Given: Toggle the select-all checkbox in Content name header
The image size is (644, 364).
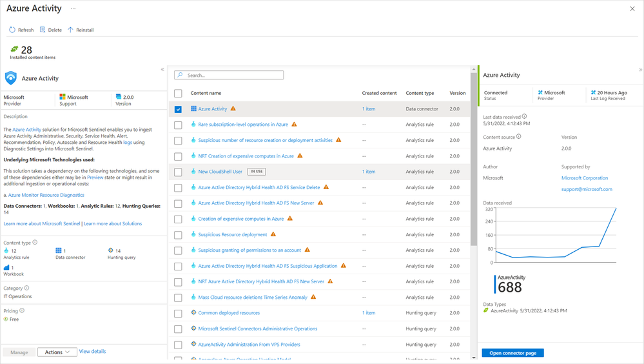Looking at the screenshot, I should click(178, 94).
